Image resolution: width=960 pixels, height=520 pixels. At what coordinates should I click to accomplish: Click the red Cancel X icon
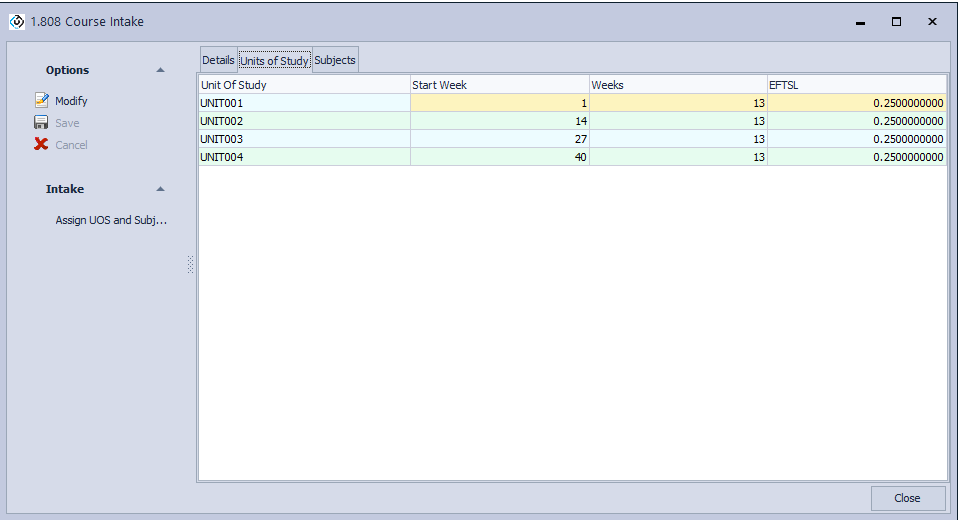point(41,145)
